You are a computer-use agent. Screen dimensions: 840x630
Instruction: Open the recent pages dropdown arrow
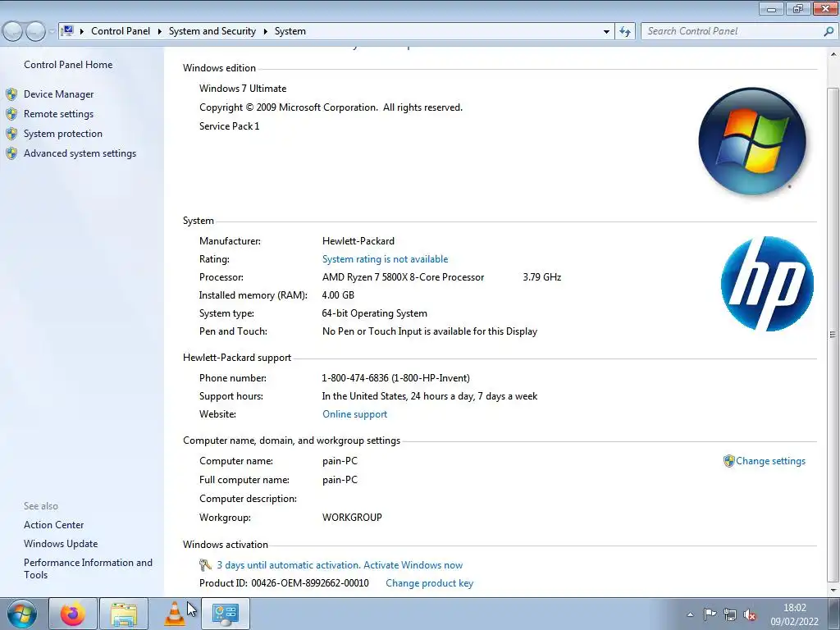pyautogui.click(x=52, y=32)
